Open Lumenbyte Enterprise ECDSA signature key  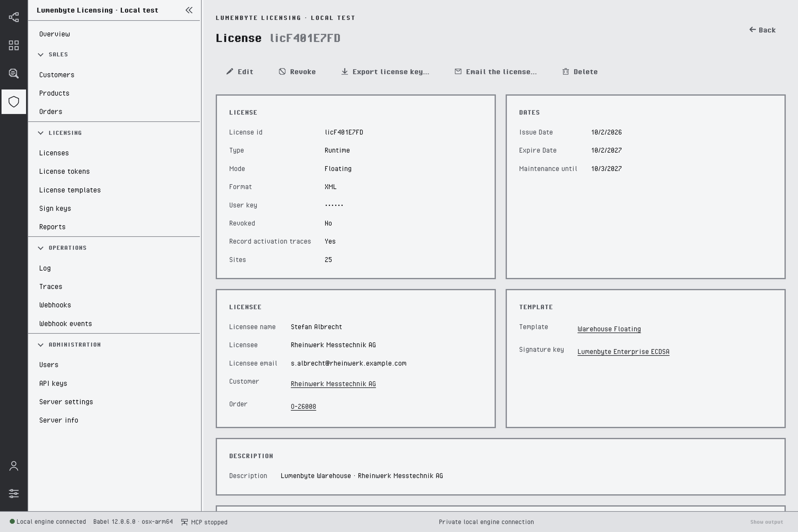(623, 352)
